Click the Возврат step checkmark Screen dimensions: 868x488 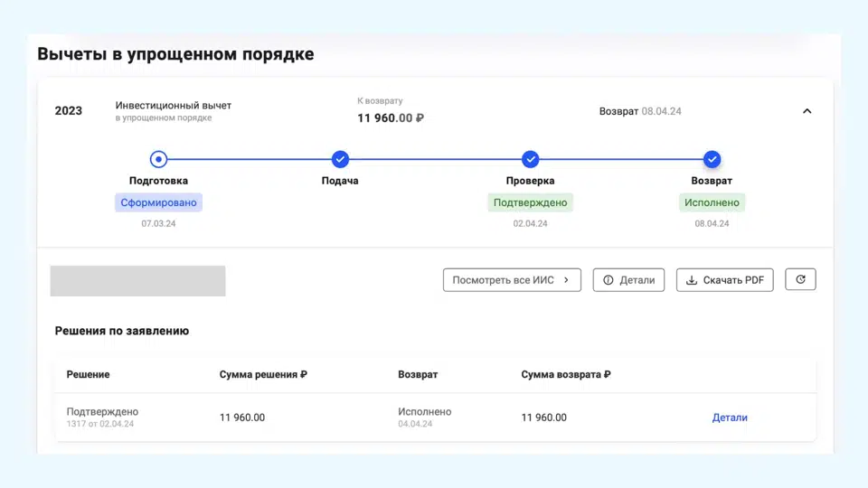pyautogui.click(x=712, y=159)
